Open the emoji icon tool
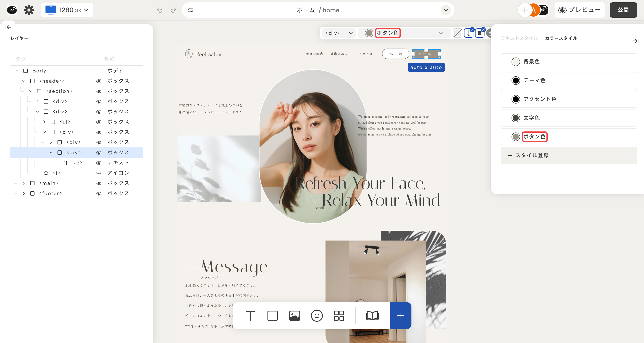 tap(317, 316)
